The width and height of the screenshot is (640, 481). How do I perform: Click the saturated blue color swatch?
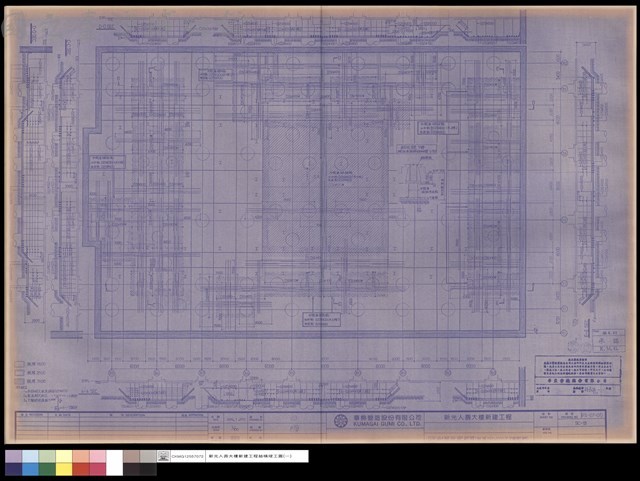tap(30, 469)
